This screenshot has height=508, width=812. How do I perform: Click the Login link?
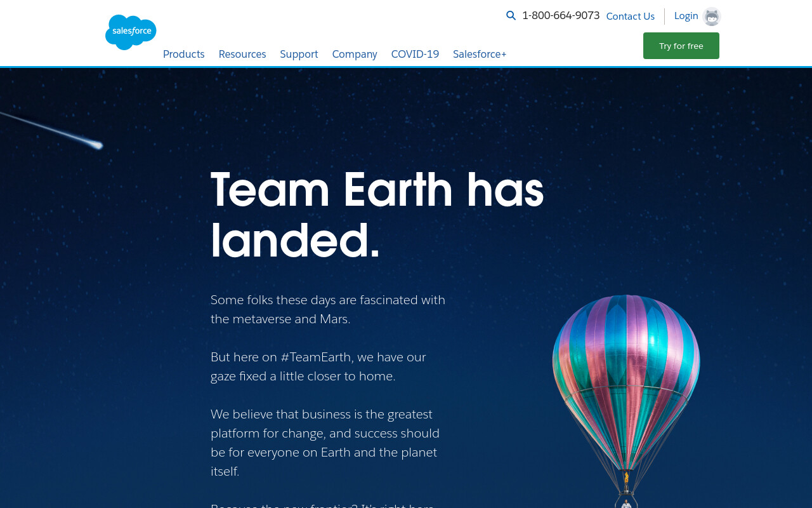point(686,16)
